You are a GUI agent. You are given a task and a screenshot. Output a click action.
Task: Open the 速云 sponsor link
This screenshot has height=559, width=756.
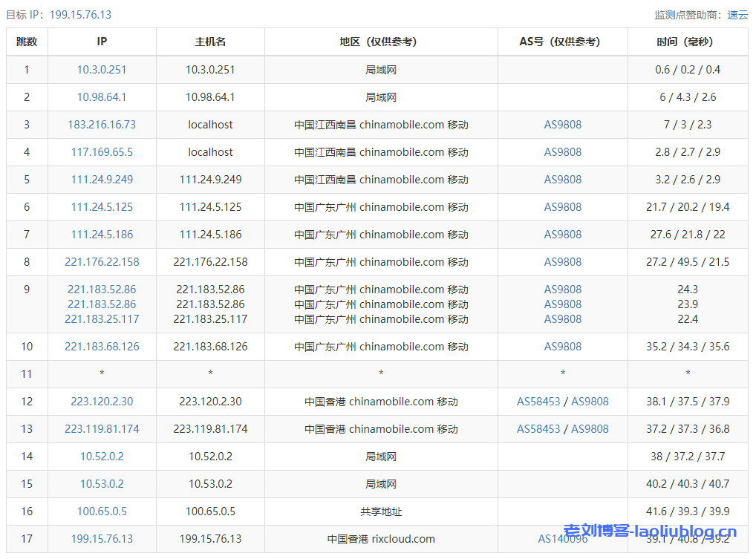[737, 15]
